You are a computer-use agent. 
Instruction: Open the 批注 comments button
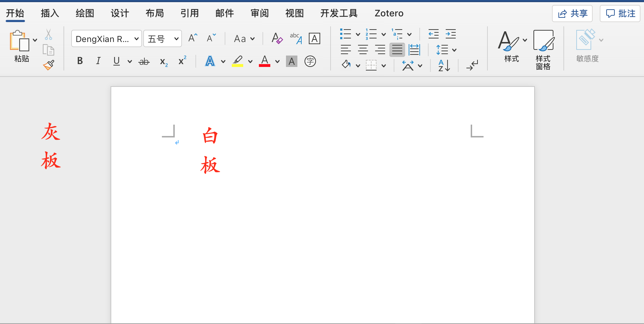[620, 14]
